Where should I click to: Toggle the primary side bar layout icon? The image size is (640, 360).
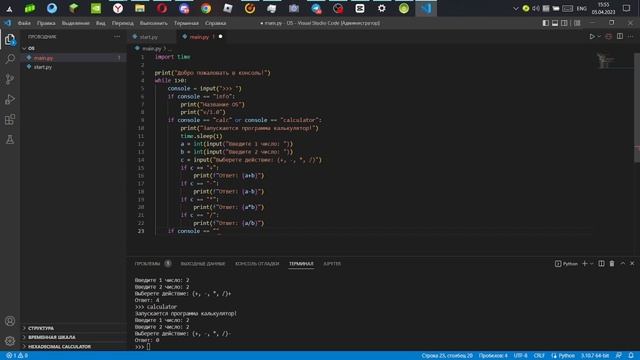coord(546,23)
